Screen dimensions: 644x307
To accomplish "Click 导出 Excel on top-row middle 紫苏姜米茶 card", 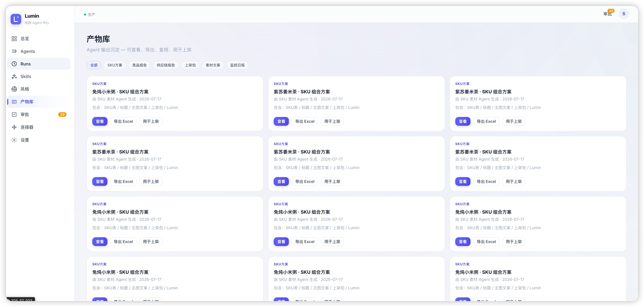I will coord(305,121).
